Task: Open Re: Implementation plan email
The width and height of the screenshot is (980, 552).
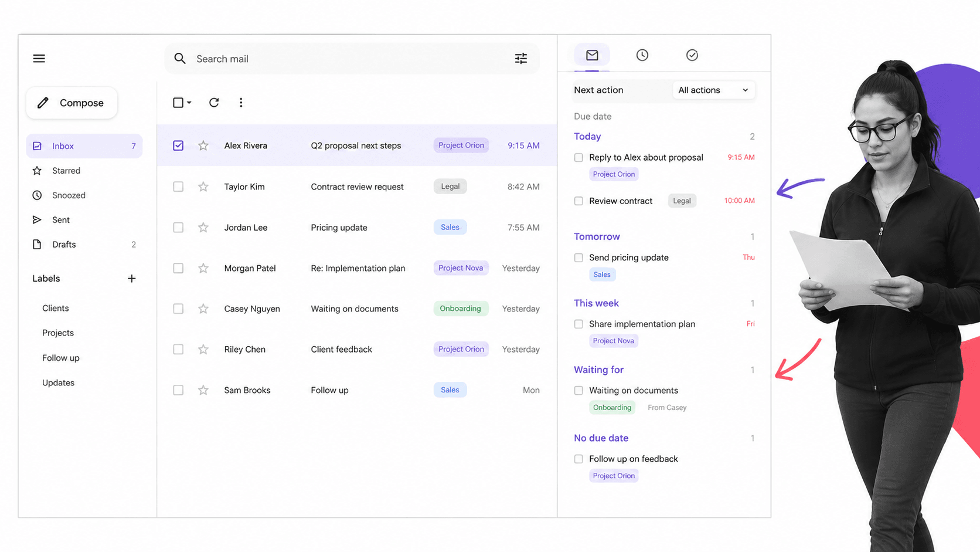Action: pos(358,268)
